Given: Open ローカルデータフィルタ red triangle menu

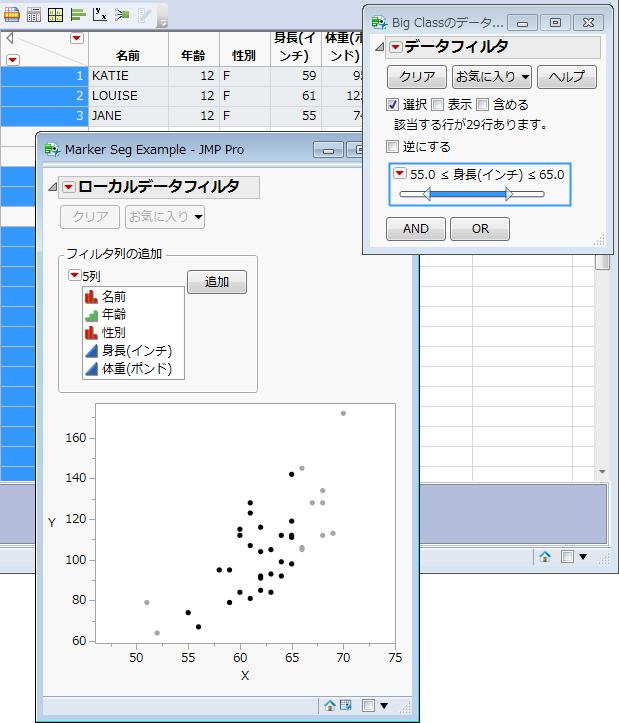Looking at the screenshot, I should (x=69, y=187).
